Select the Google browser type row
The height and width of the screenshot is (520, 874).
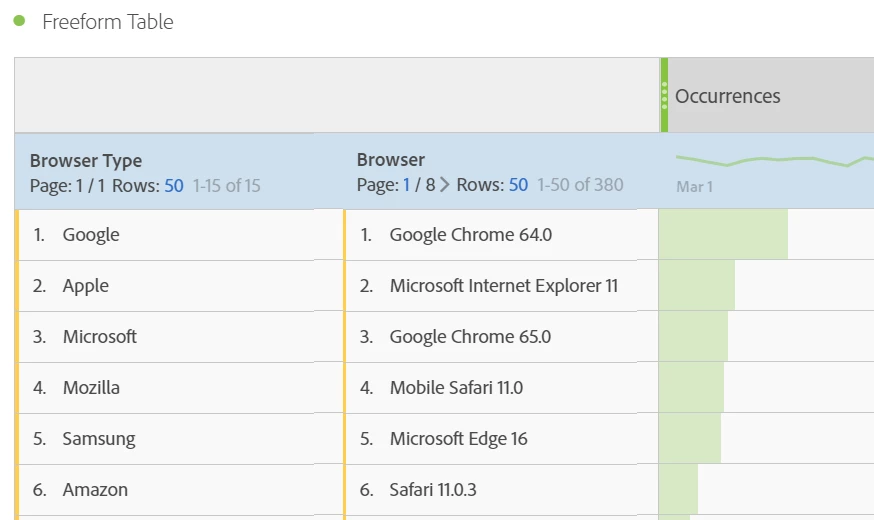[x=179, y=235]
